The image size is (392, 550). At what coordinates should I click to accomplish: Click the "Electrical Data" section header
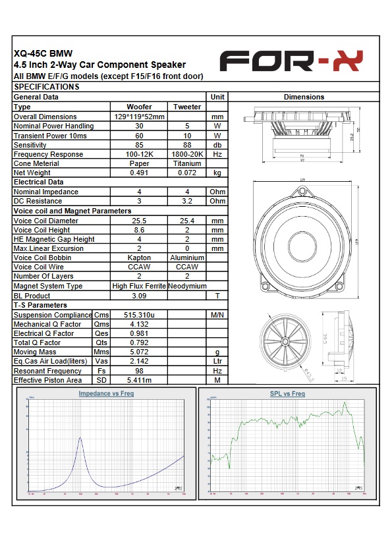(x=39, y=182)
